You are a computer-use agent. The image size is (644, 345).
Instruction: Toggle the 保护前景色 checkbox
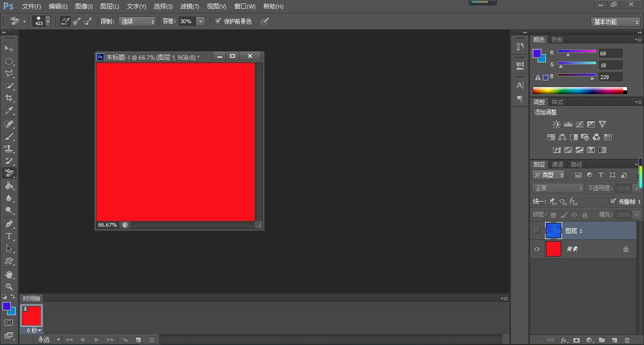(218, 21)
